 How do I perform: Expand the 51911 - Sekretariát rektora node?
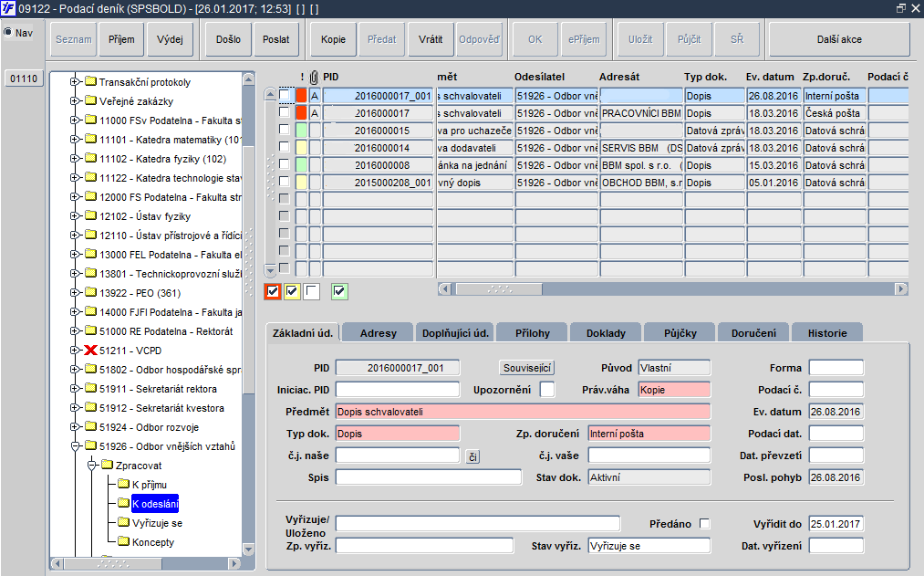[76, 389]
